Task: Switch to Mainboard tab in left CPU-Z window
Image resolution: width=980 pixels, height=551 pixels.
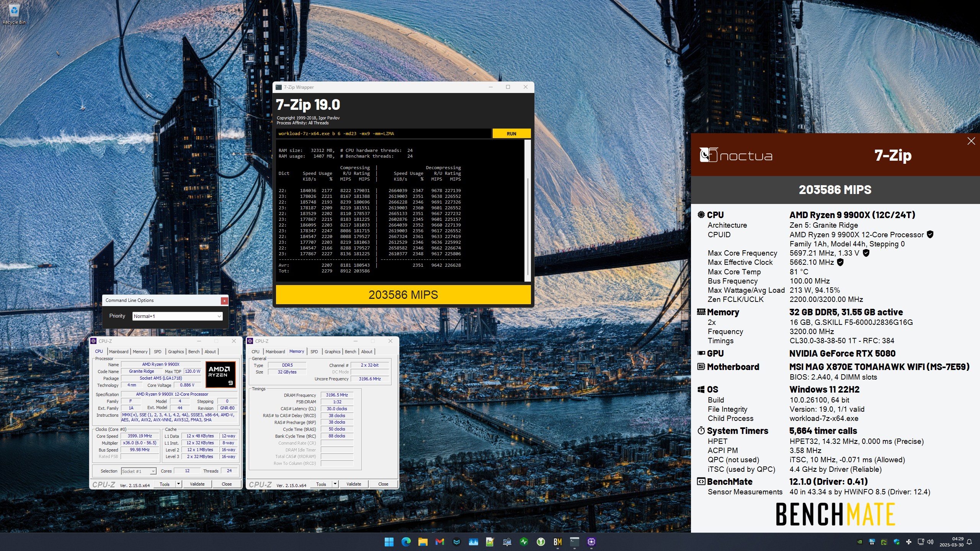Action: pyautogui.click(x=119, y=352)
